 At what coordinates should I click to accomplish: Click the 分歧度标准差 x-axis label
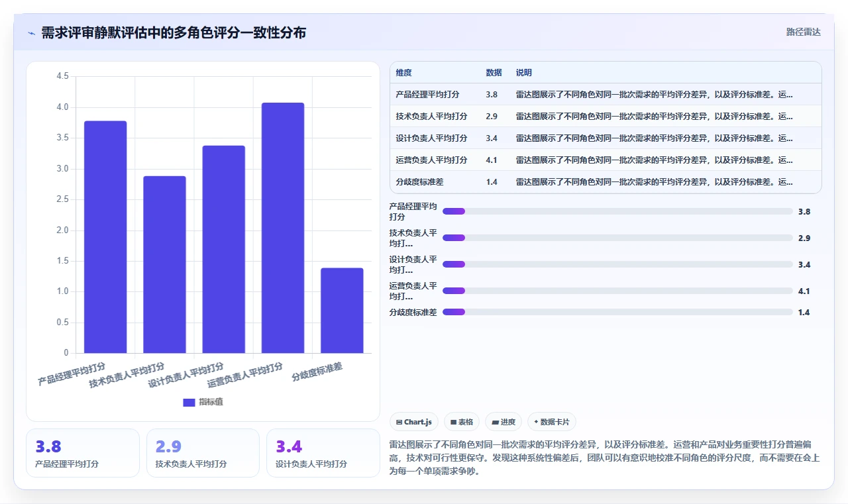[317, 372]
